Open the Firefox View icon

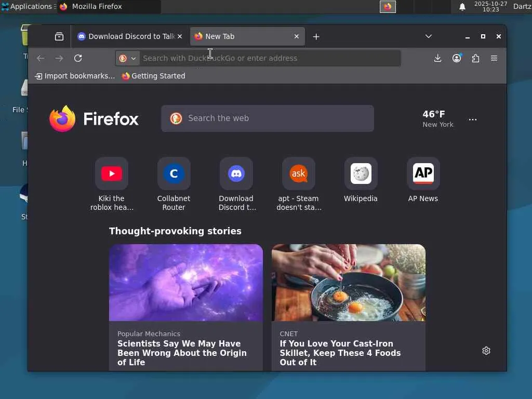point(59,36)
